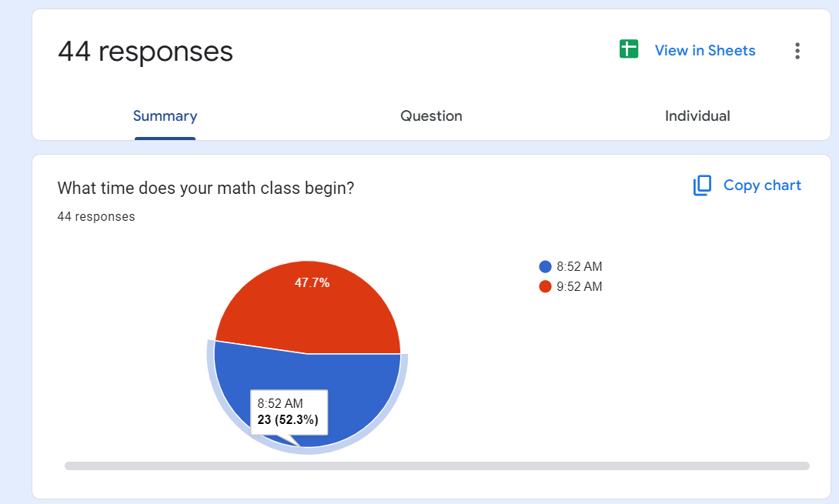Switch to the Summary tab

pyautogui.click(x=165, y=116)
